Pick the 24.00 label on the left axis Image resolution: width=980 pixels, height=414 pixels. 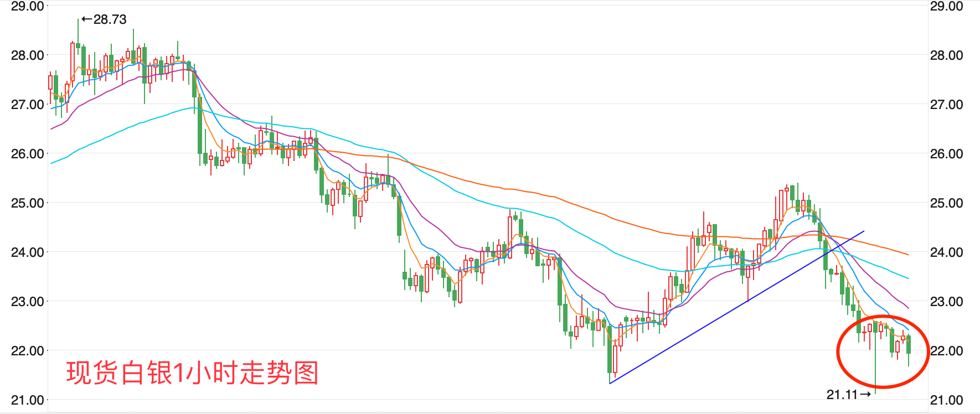[x=27, y=252]
